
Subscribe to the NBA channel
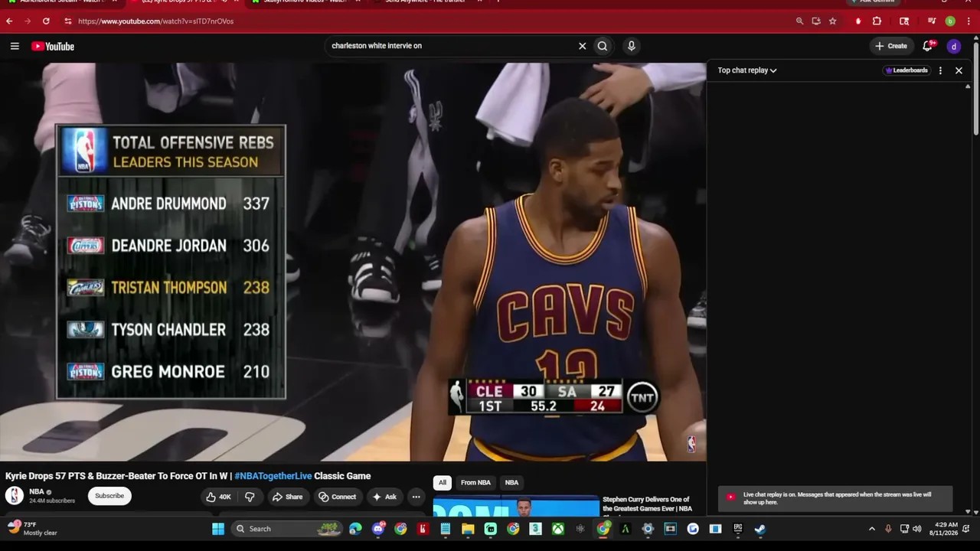[109, 496]
